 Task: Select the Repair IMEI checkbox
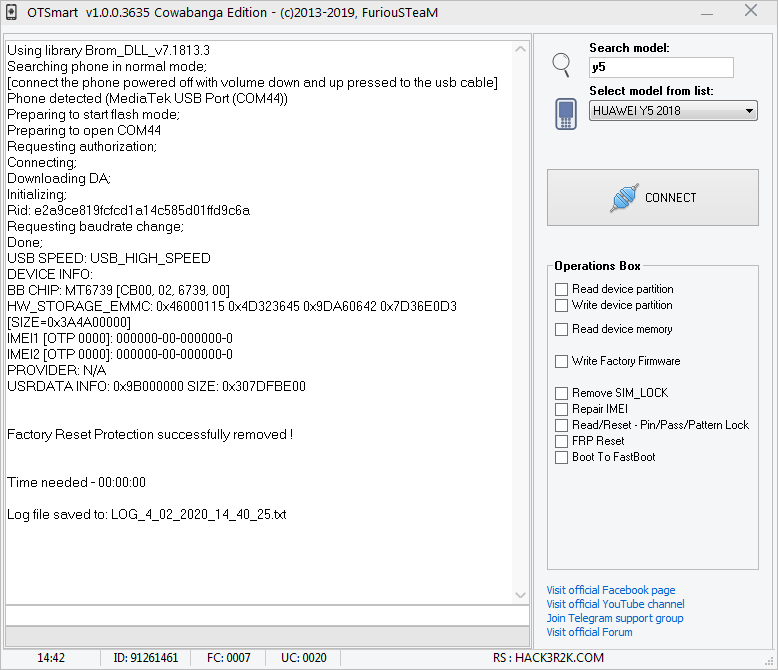click(561, 409)
